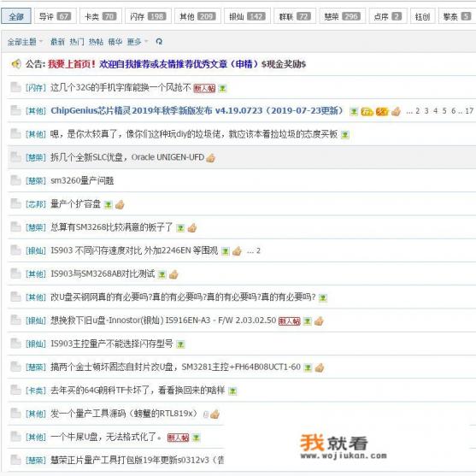476x476 pixels.
Task: Open the 点序 2 tab
Action: point(388,16)
